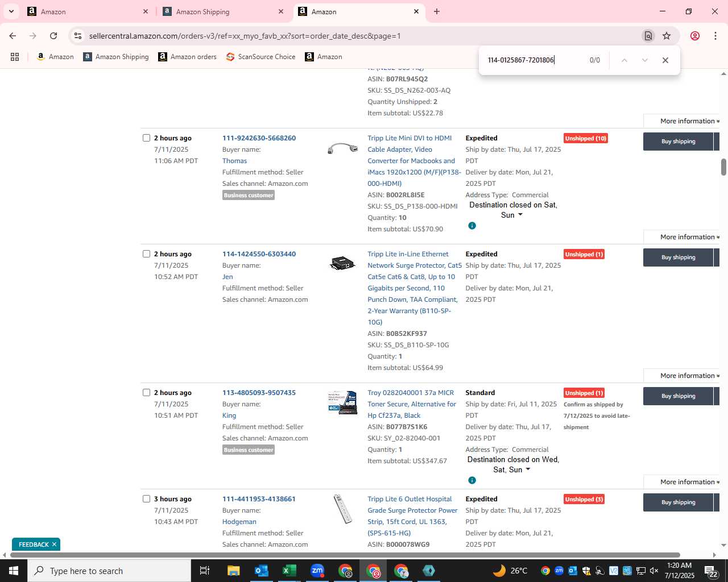This screenshot has width=728, height=582.
Task: Click Buy shipping for Jen order
Action: tap(678, 257)
